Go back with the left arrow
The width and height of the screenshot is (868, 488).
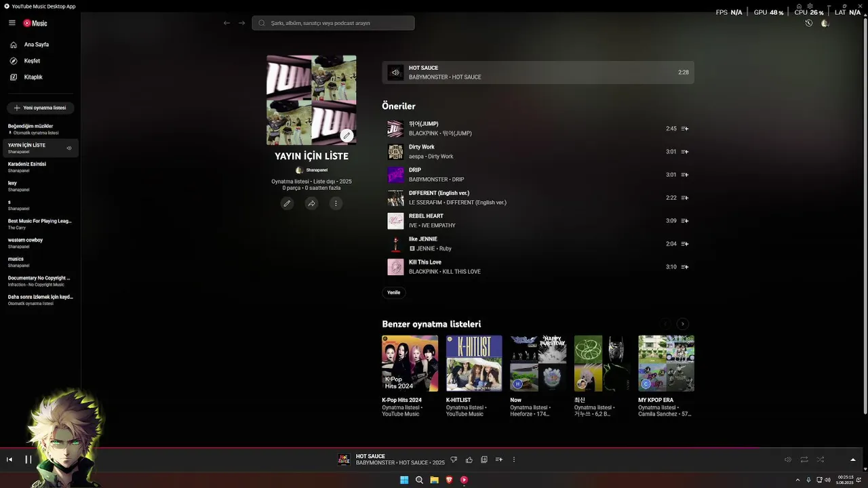pyautogui.click(x=226, y=23)
